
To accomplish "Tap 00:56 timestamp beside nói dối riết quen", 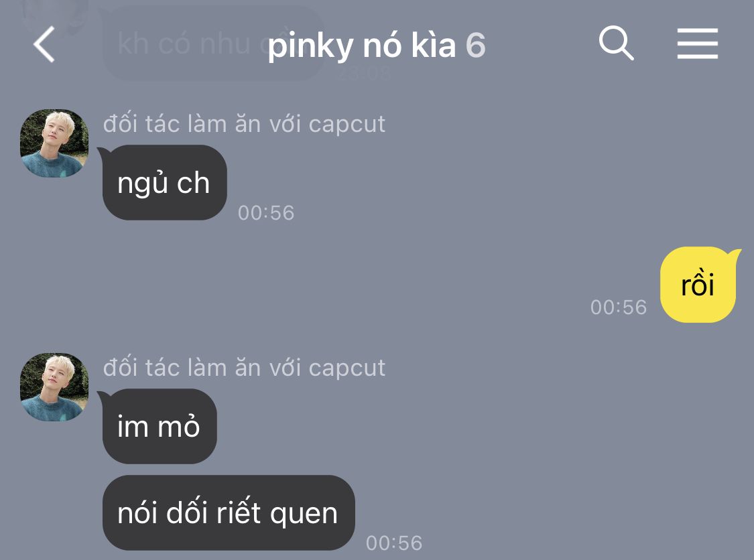I will coord(394,543).
